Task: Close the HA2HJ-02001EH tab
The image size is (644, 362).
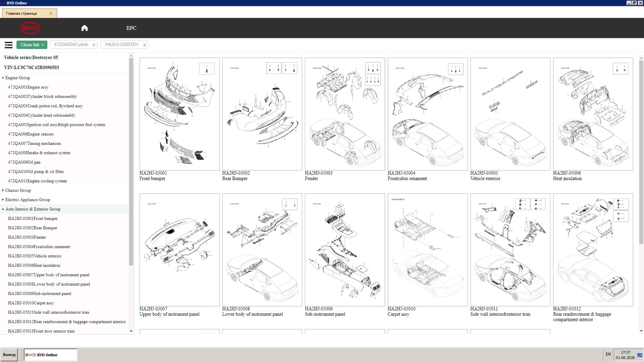Action: tap(144, 45)
